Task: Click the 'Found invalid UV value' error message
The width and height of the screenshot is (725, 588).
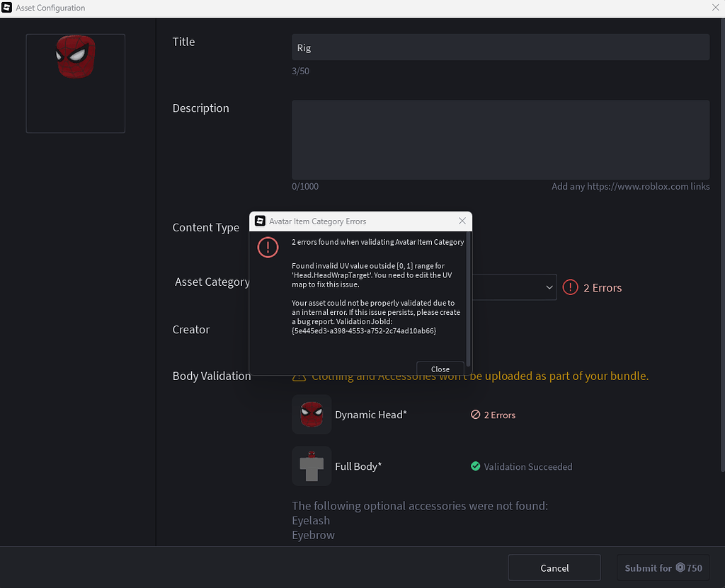Action: click(x=372, y=275)
